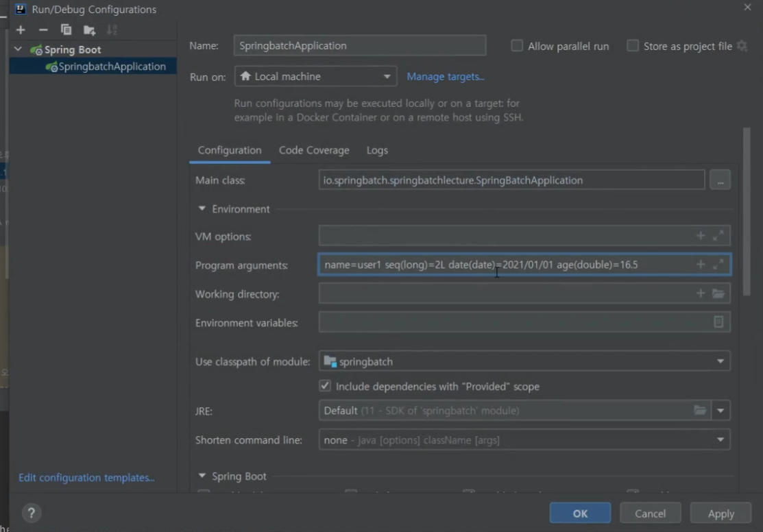763x532 pixels.
Task: Click the vertical scrollbar of the configuration panel
Action: point(747,212)
